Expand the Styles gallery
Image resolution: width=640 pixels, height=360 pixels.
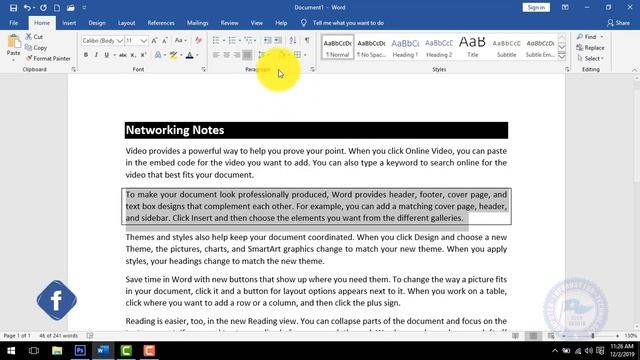tap(562, 57)
